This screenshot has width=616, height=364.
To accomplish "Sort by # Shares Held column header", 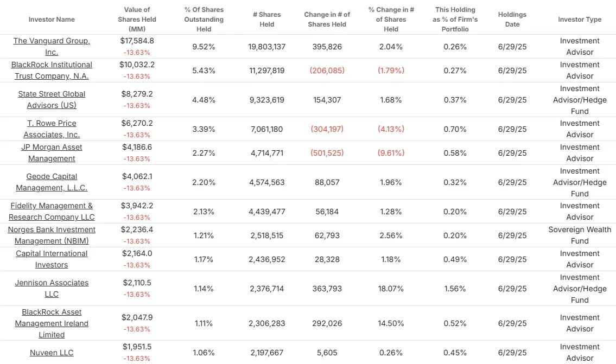I will click(266, 19).
